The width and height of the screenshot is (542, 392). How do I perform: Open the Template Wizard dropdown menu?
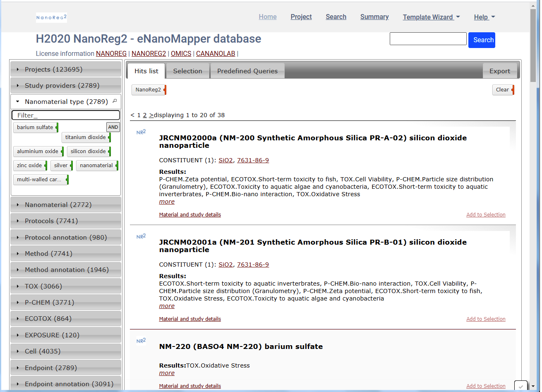click(x=431, y=17)
